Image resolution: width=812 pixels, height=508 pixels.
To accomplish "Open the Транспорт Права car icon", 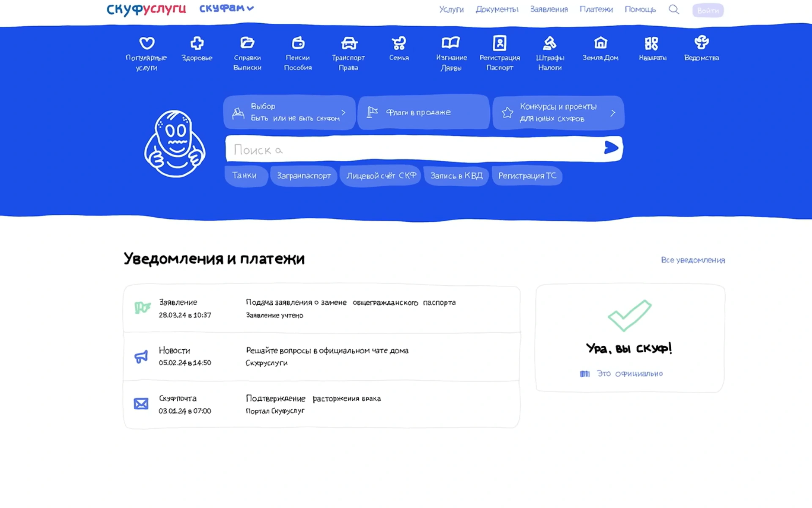I will coord(349,43).
